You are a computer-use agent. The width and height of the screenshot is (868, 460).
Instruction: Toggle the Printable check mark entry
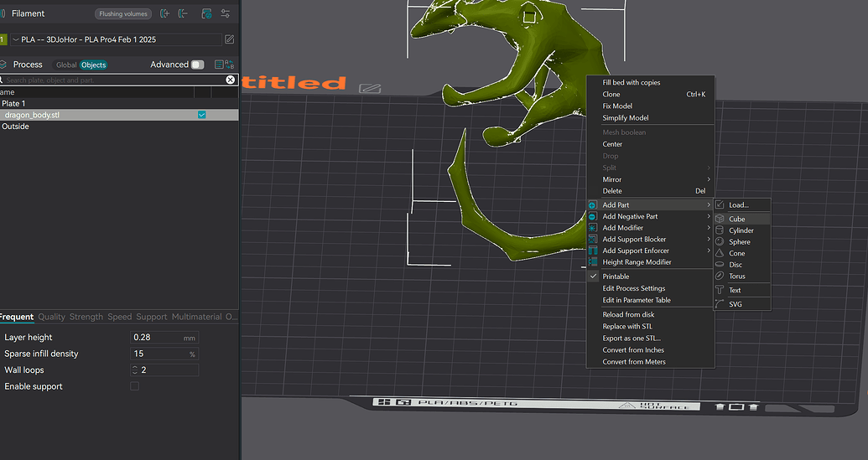[593, 277]
